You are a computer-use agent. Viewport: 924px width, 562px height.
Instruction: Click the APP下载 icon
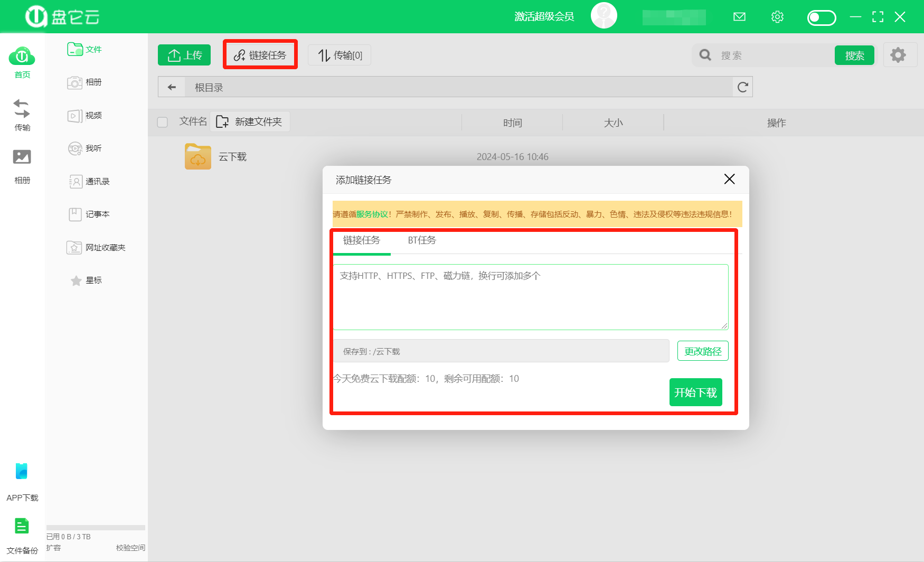(x=22, y=471)
